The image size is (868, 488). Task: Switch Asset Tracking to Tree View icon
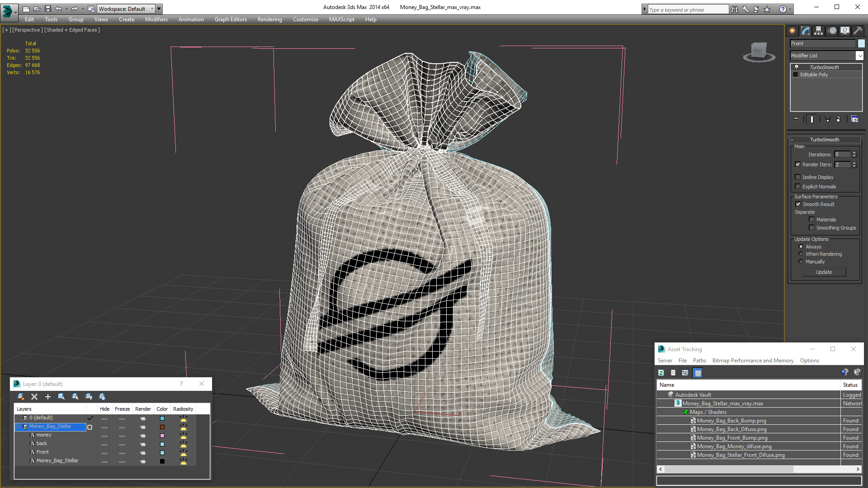[685, 373]
